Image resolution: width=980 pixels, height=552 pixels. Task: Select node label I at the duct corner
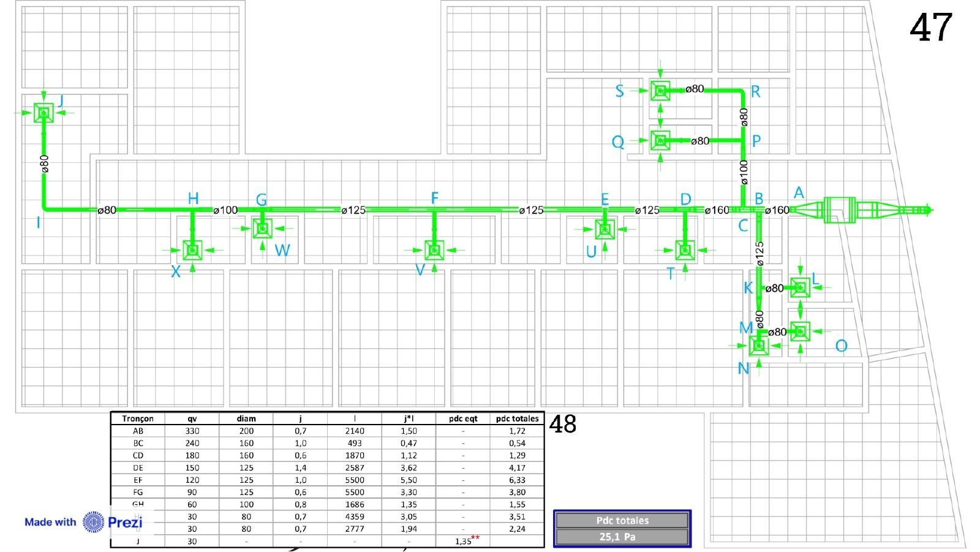(x=39, y=222)
